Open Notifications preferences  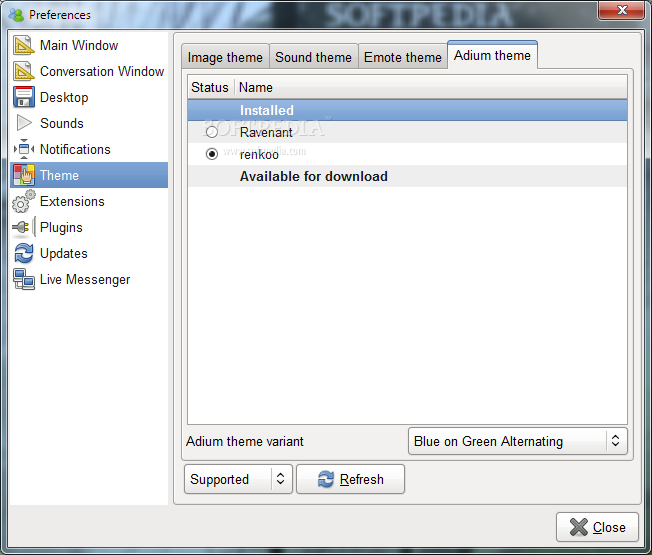[89, 149]
